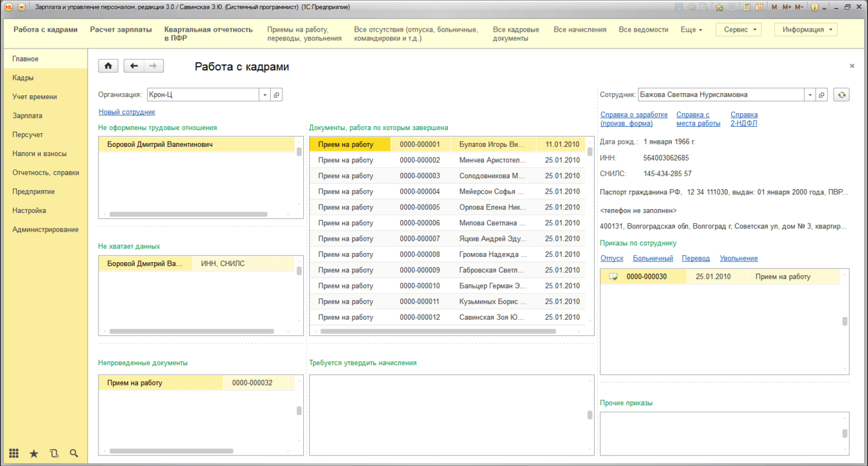
Task: Select document row 0000-000005 Орлова Елена
Action: [x=447, y=207]
